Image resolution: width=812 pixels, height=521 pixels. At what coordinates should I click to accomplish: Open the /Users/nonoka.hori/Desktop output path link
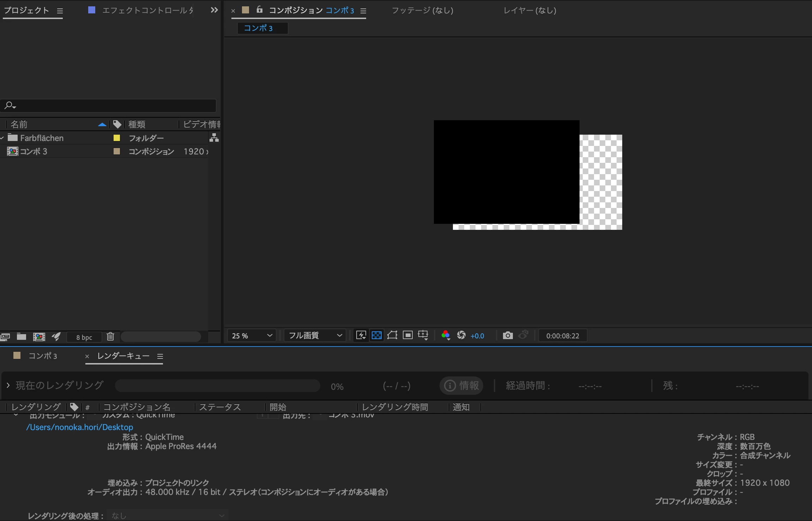80,427
